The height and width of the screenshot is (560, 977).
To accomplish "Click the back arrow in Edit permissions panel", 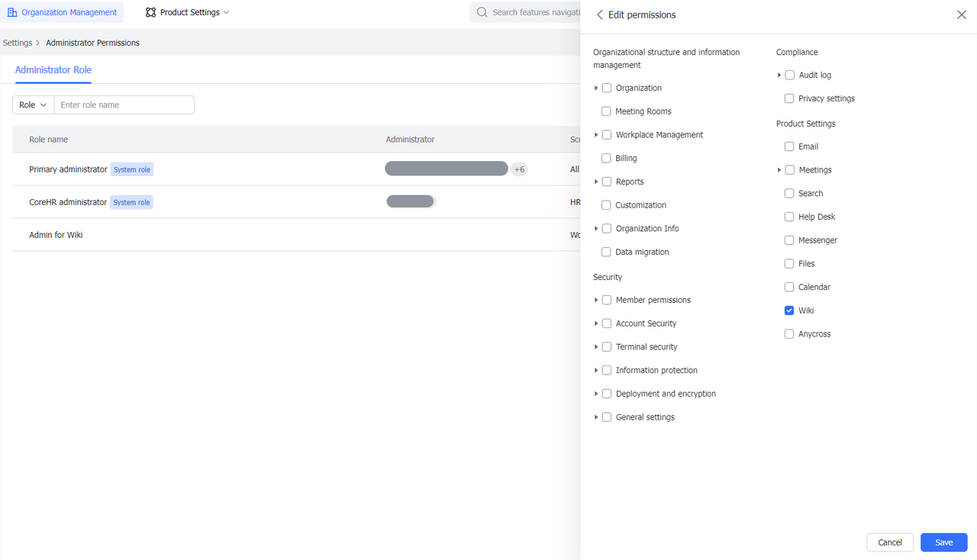I will [x=600, y=14].
